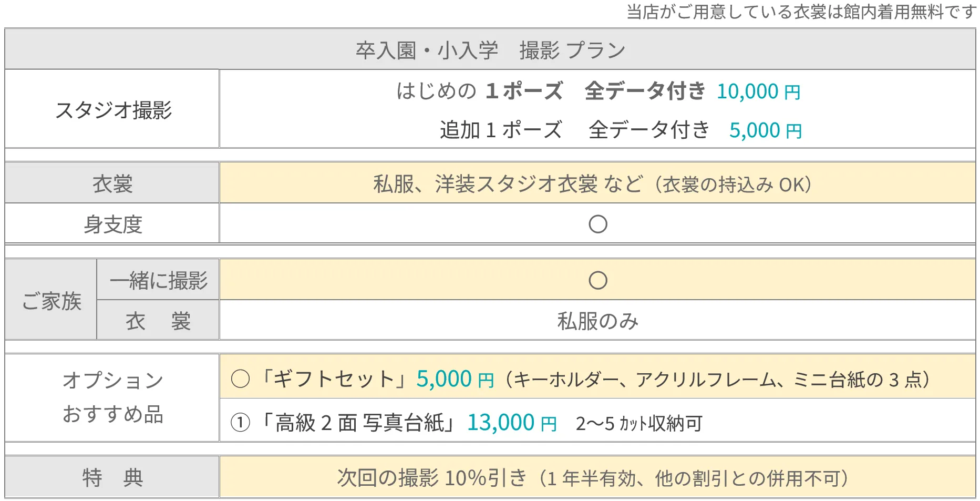Click the 私服、洋装スタジオ衣裳 description cell
Viewport: 980px width, 501px height.
pos(597,183)
